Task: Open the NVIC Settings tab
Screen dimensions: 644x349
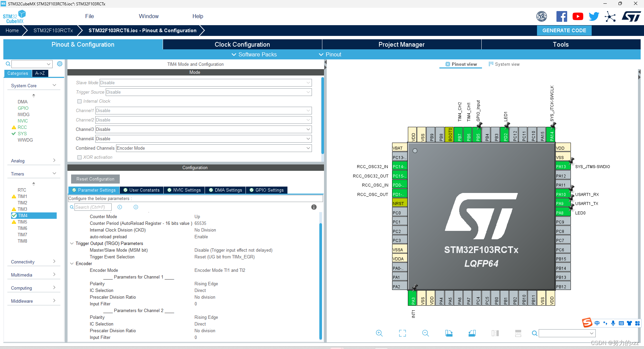Action: [x=184, y=190]
